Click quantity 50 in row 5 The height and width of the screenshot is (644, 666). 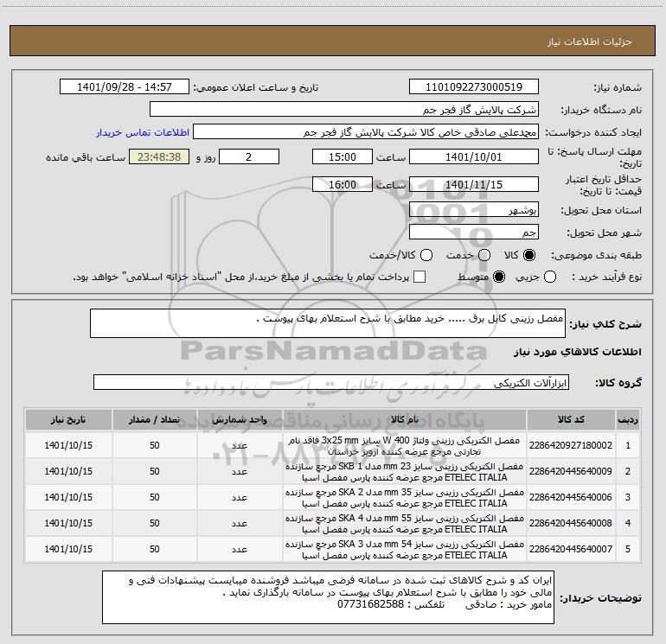click(154, 549)
